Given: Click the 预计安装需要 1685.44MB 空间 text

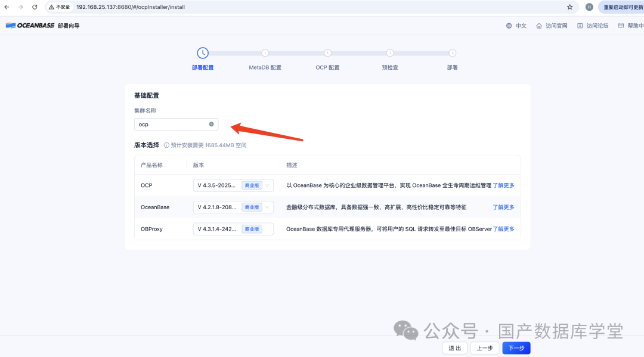Looking at the screenshot, I should click(x=209, y=145).
